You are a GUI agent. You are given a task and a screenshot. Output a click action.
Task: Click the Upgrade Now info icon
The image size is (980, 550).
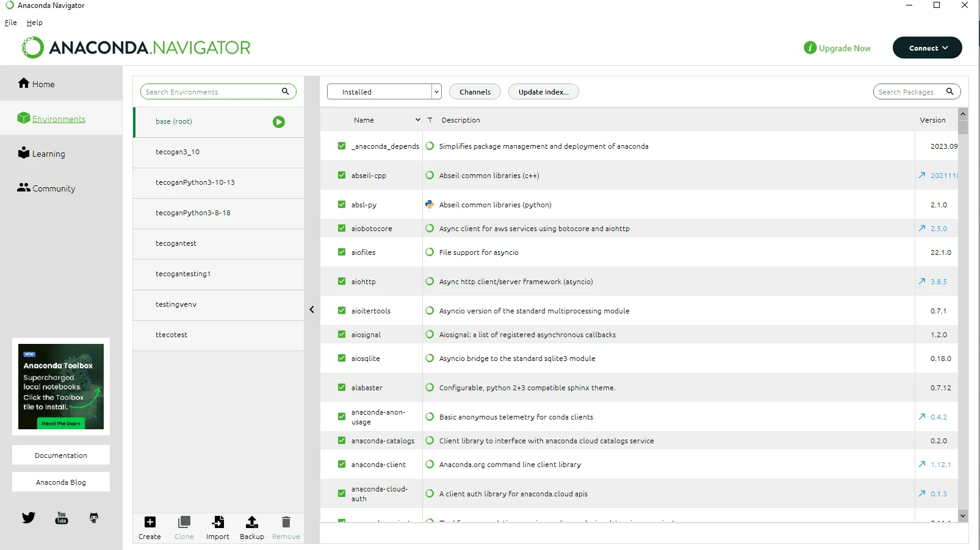click(810, 48)
